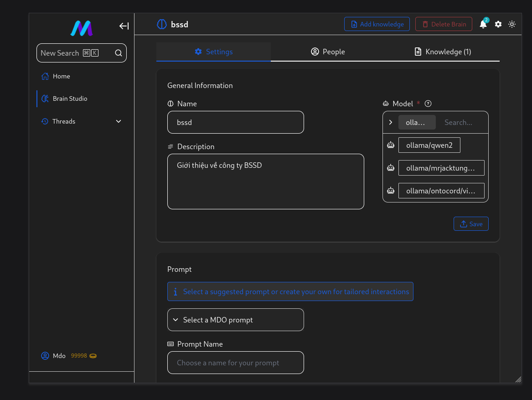Select the olla... provider chip
532x400 pixels.
point(417,122)
